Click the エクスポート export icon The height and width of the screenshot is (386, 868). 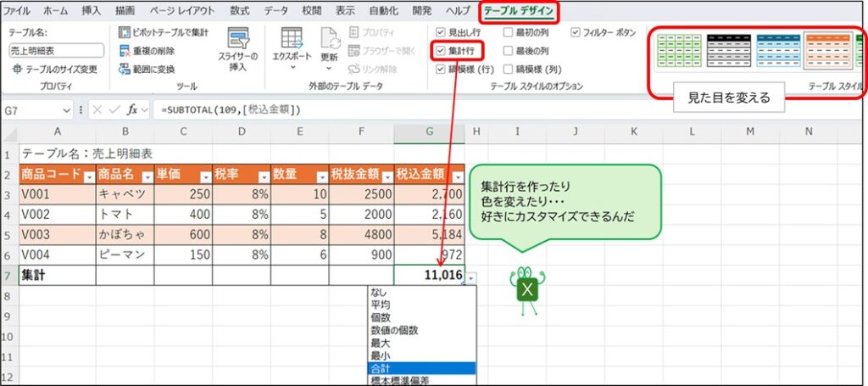[x=292, y=37]
